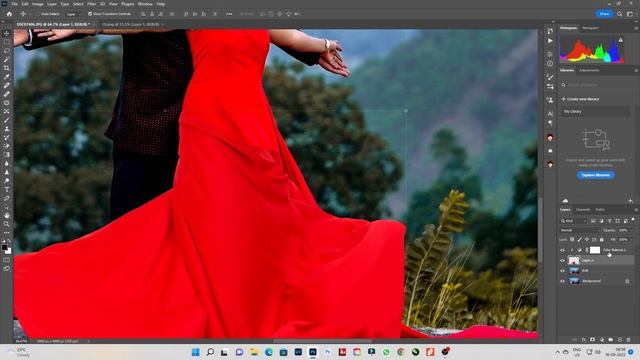
Task: Toggle eye icon of the Edit layer
Action: point(562,271)
